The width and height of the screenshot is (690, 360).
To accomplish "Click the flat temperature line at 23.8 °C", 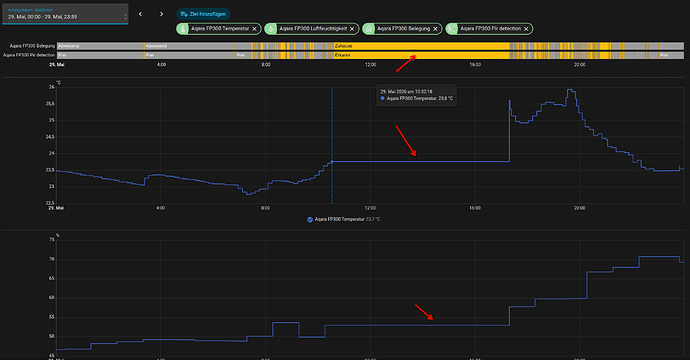I will [x=421, y=162].
